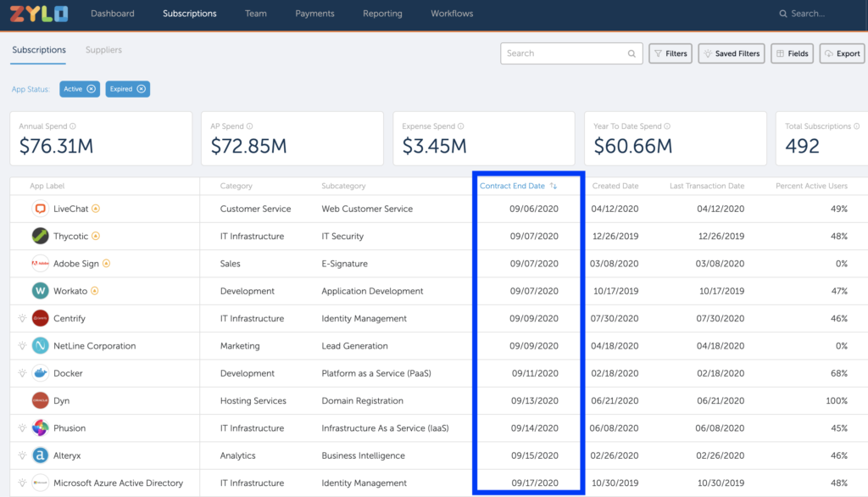Click Dyn's 100% active users value

[837, 400]
